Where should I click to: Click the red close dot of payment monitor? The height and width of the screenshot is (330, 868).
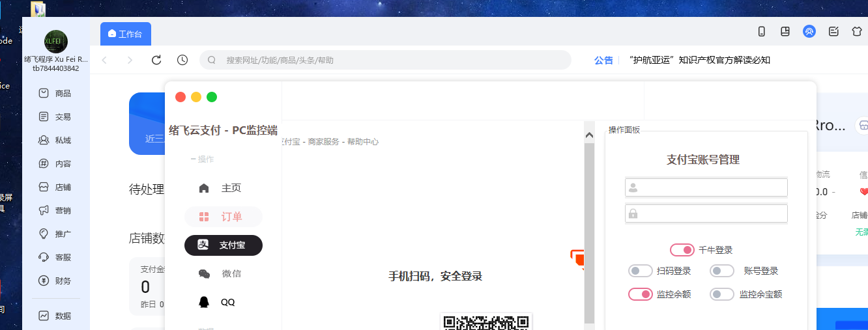[x=181, y=97]
